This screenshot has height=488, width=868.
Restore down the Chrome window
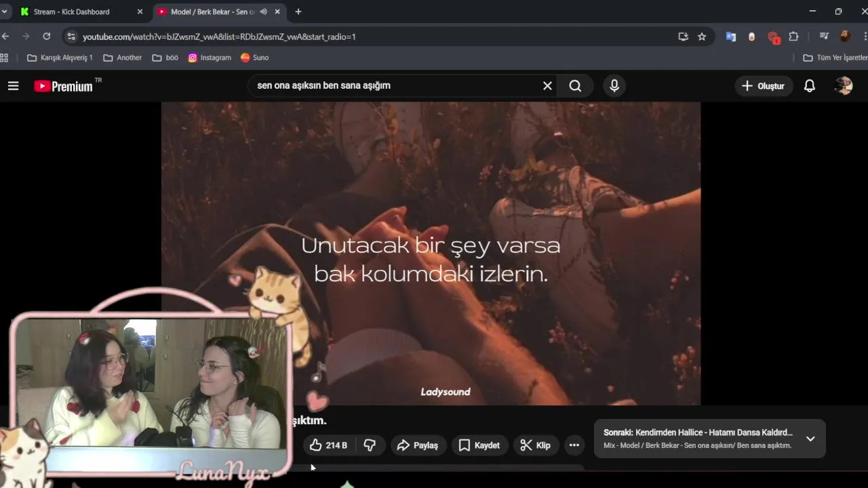click(839, 12)
